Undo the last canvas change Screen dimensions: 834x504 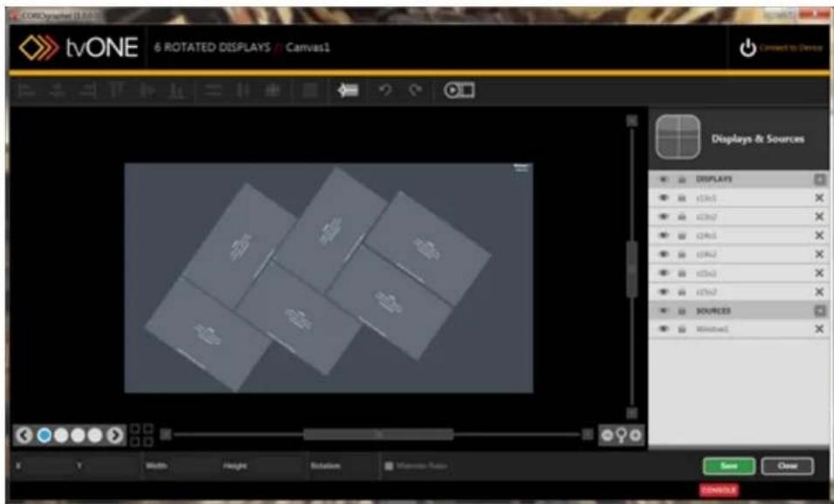pyautogui.click(x=385, y=91)
